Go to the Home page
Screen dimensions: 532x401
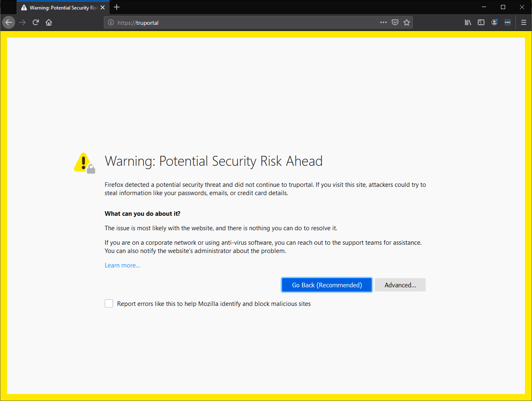(x=49, y=22)
